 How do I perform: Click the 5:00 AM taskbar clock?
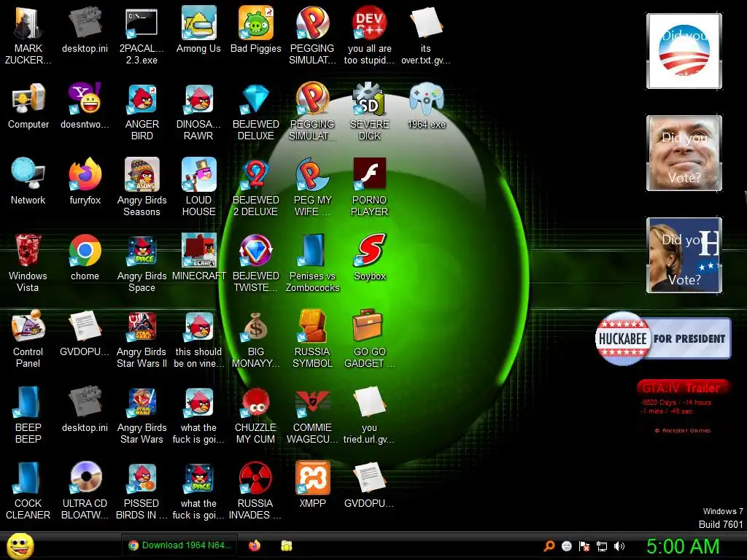pos(683,546)
